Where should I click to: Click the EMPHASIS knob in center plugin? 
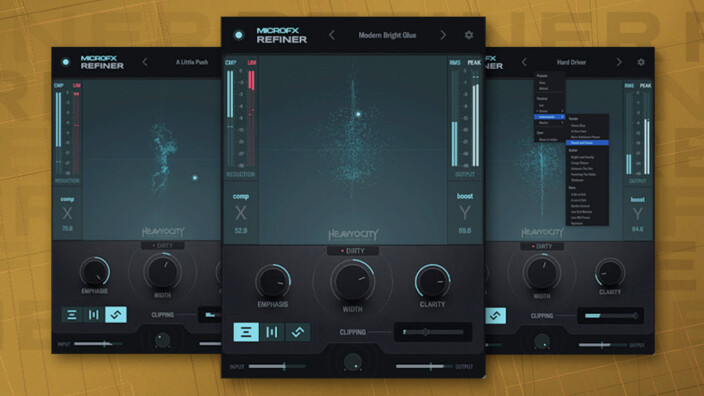coord(273,282)
